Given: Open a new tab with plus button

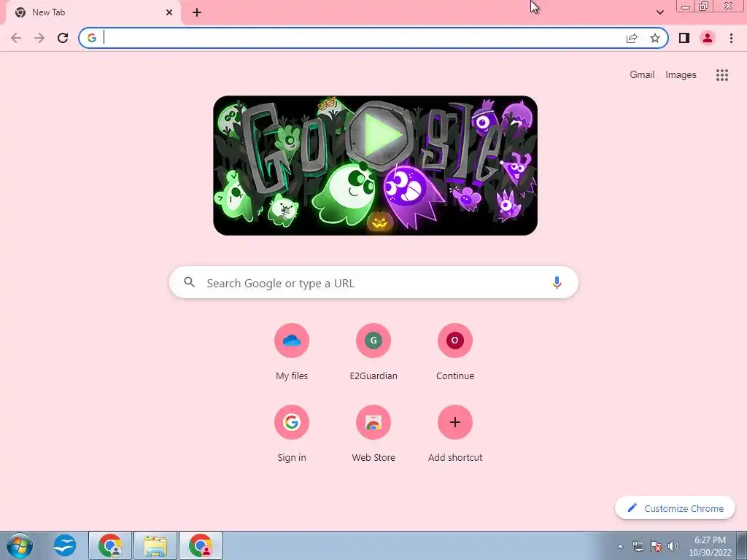Looking at the screenshot, I should click(x=197, y=12).
